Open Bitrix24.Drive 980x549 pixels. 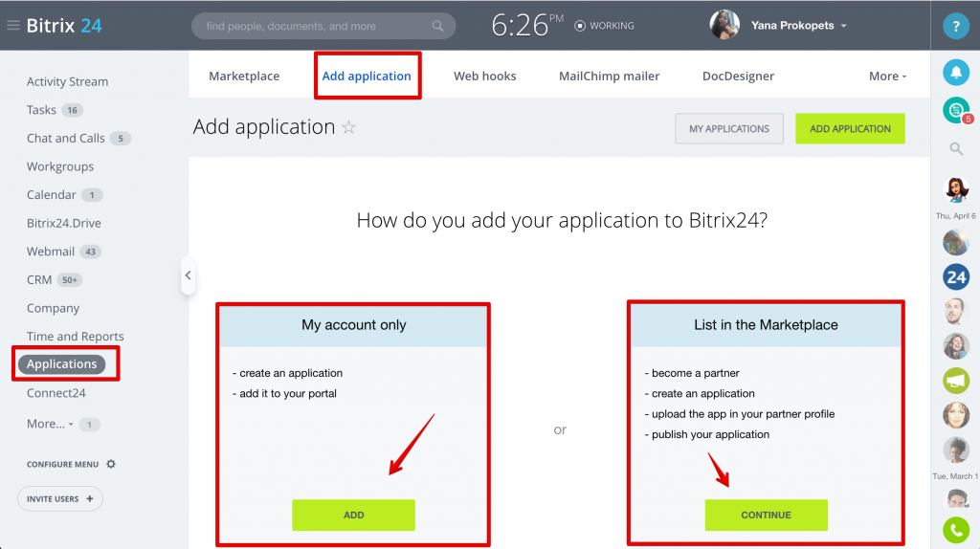click(64, 223)
